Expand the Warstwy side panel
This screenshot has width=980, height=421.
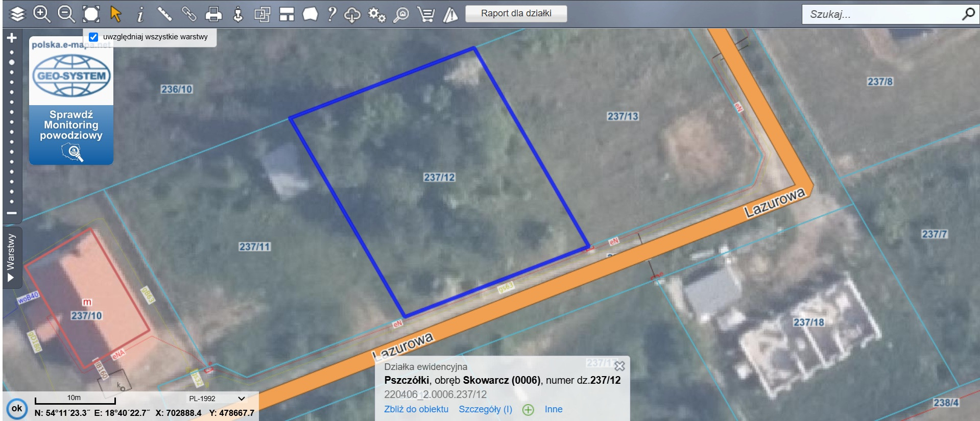[x=11, y=257]
